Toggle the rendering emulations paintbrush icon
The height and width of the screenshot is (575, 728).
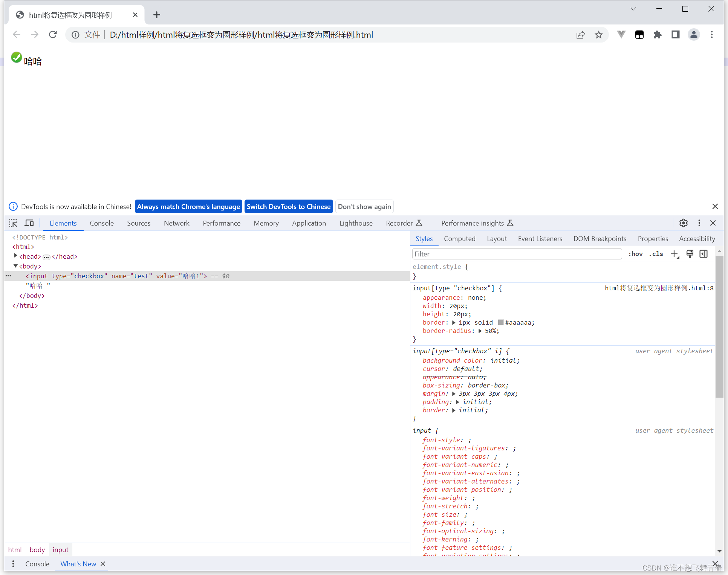click(x=690, y=254)
